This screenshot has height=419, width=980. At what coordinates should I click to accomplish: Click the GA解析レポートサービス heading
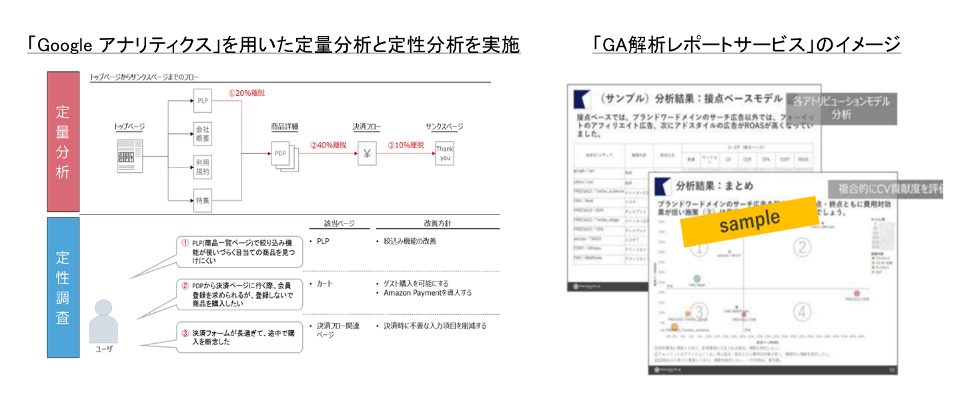(747, 45)
